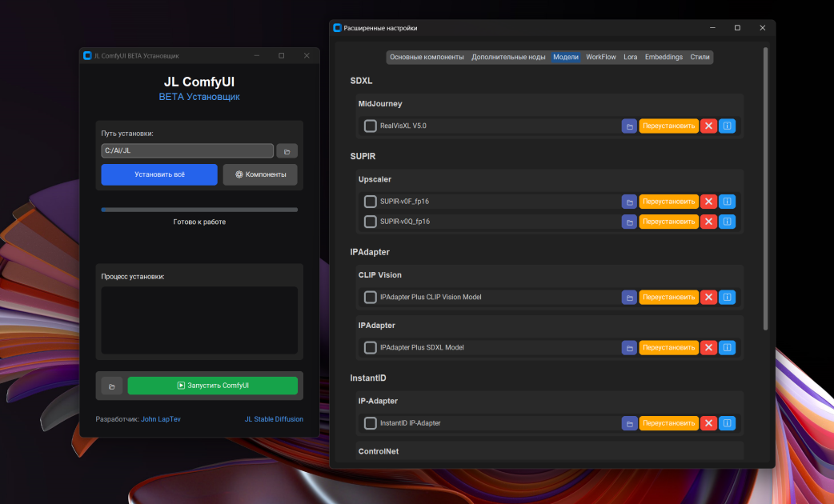Close the Расширенные настройки window

click(762, 28)
